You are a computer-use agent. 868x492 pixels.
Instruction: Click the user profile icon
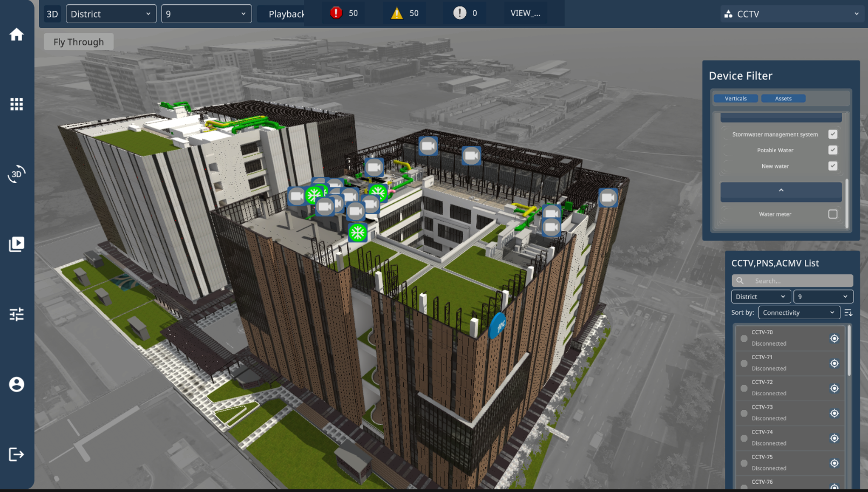[17, 385]
